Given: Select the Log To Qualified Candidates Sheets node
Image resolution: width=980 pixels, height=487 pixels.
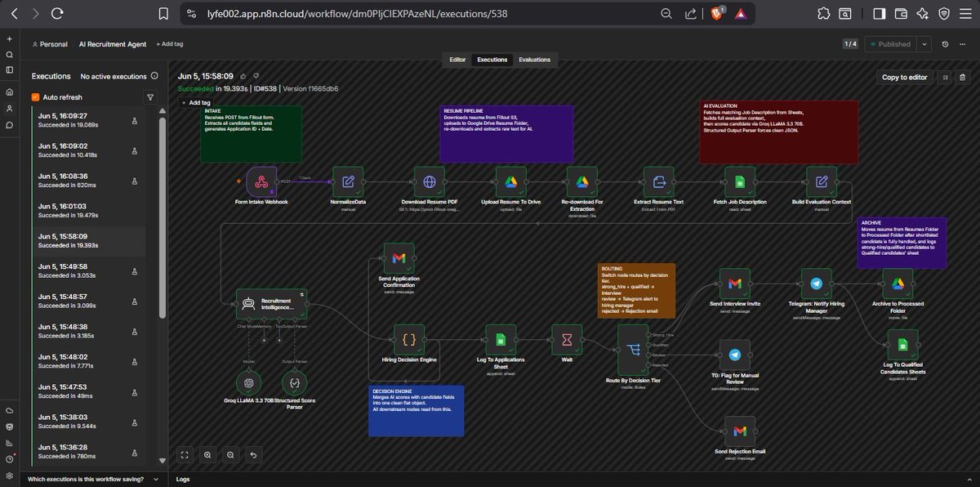Looking at the screenshot, I should (902, 345).
